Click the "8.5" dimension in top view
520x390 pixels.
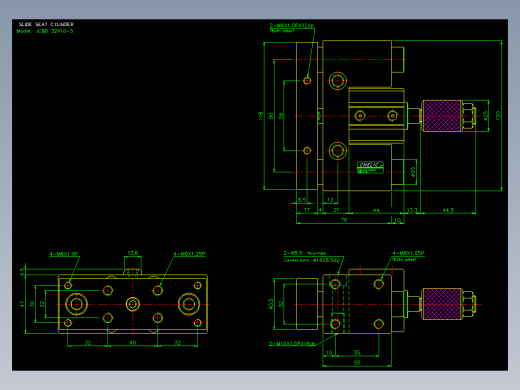tap(302, 200)
